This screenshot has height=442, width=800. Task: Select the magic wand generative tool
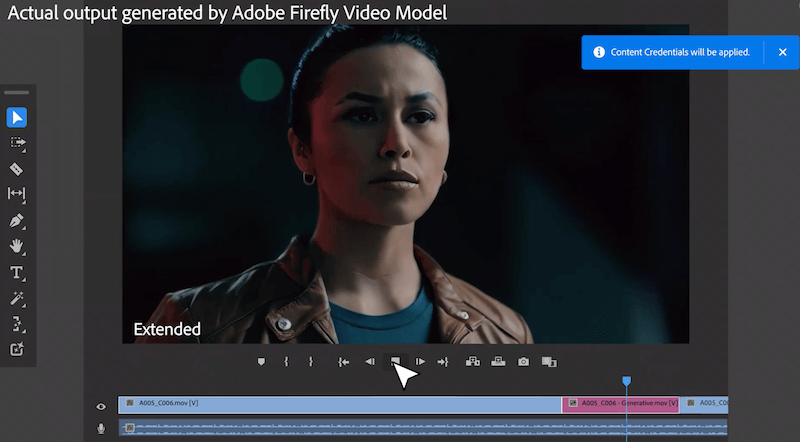(x=16, y=299)
